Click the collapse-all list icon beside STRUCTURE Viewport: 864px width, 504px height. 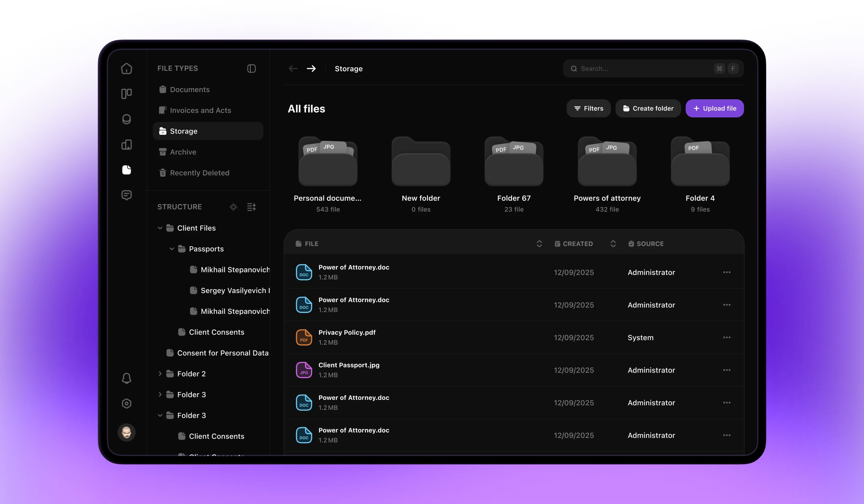click(251, 207)
